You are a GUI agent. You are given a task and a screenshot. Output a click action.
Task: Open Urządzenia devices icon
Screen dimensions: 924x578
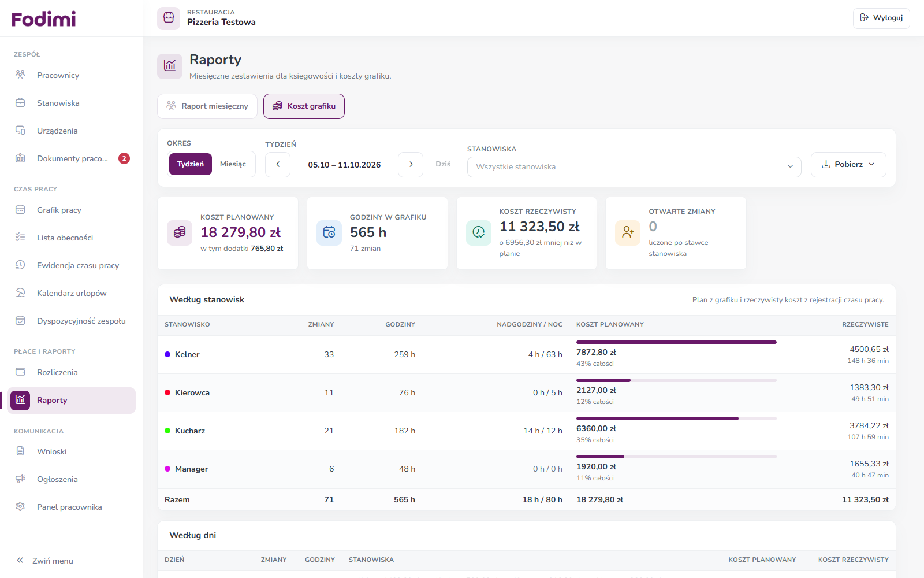pyautogui.click(x=20, y=131)
